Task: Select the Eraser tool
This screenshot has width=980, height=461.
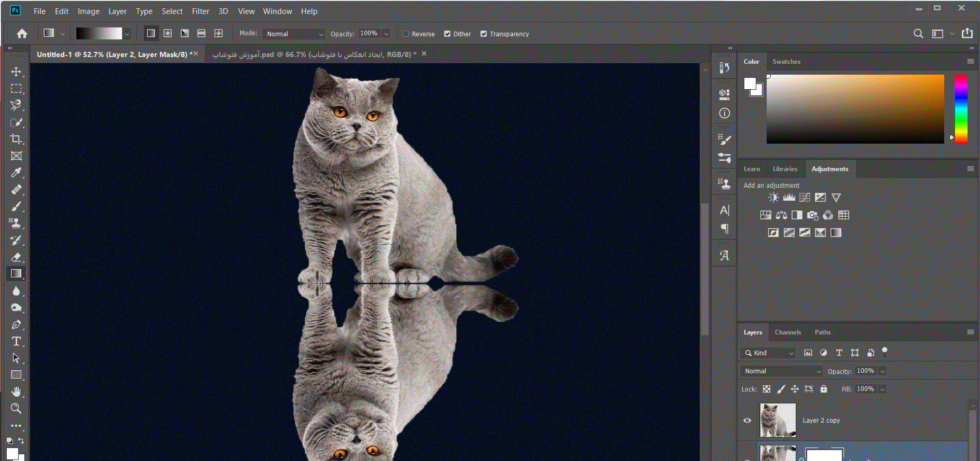Action: point(16,257)
